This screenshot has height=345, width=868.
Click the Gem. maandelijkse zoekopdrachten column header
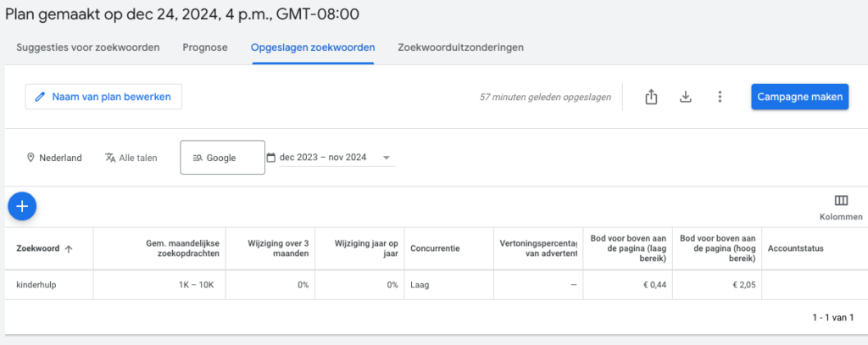coord(183,248)
